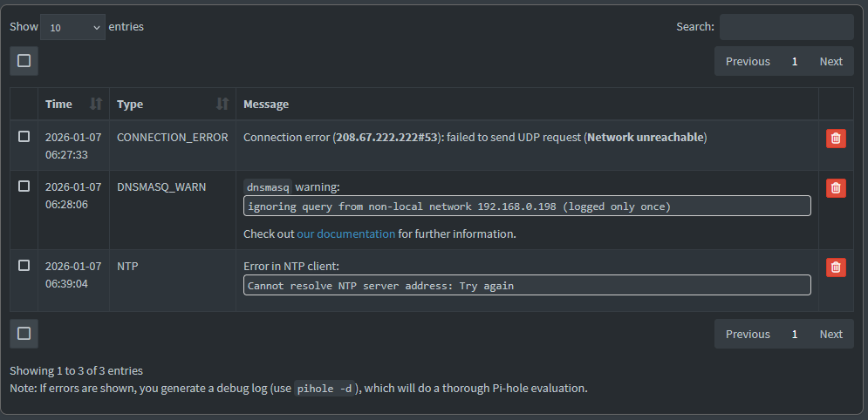
Task: Select page 1 in bottom pagination
Action: [x=795, y=334]
